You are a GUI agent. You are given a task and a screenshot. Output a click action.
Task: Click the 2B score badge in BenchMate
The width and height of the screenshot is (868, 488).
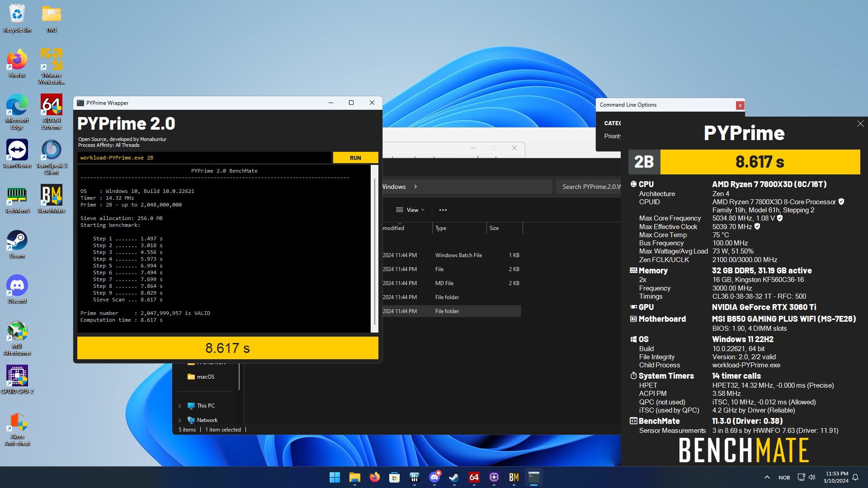(644, 162)
